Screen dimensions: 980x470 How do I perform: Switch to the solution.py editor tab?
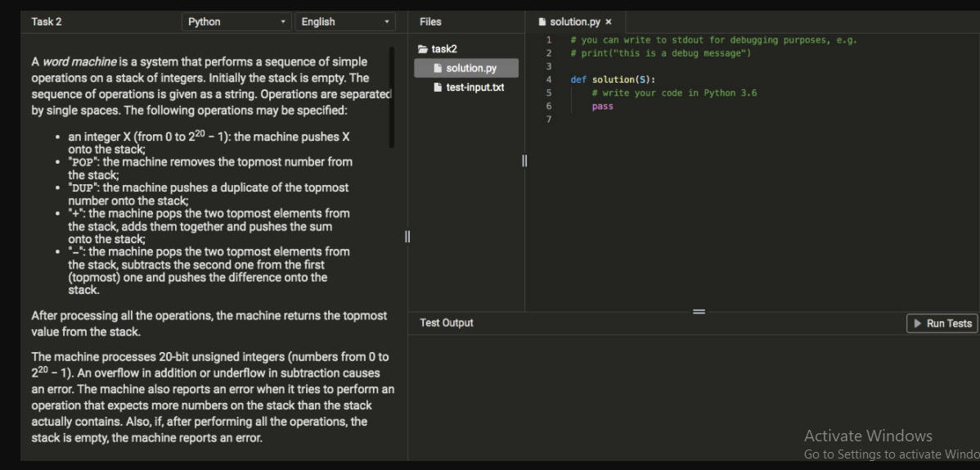click(574, 22)
